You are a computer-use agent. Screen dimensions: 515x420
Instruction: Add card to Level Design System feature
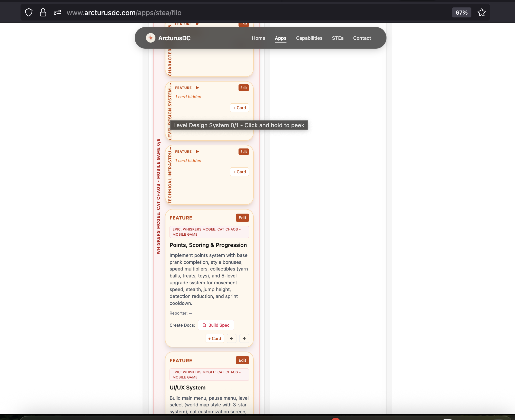pos(239,108)
